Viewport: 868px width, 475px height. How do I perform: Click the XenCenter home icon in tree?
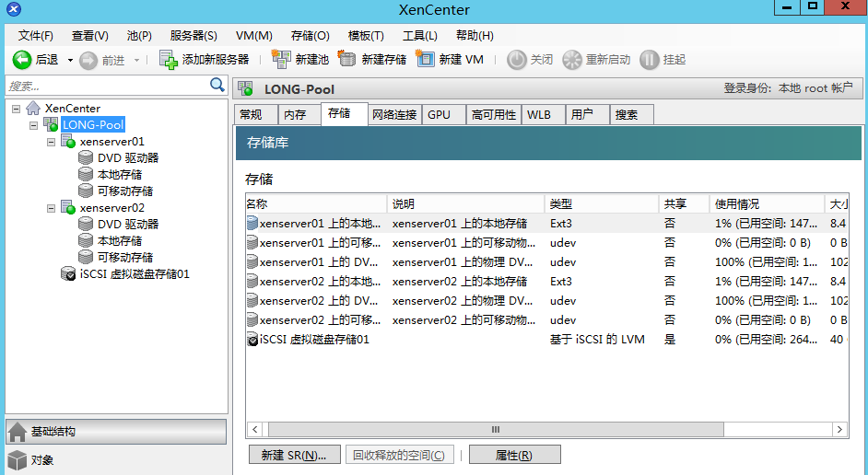pyautogui.click(x=33, y=108)
